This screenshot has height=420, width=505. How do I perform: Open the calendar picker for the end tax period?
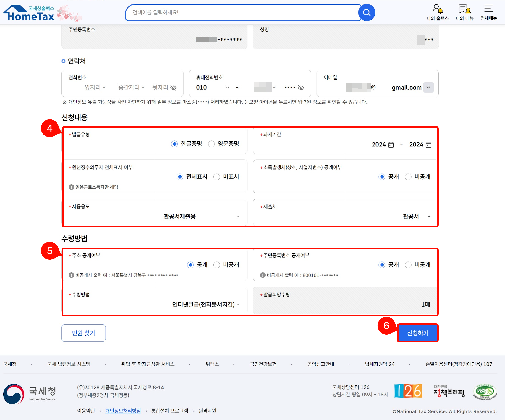tap(429, 145)
